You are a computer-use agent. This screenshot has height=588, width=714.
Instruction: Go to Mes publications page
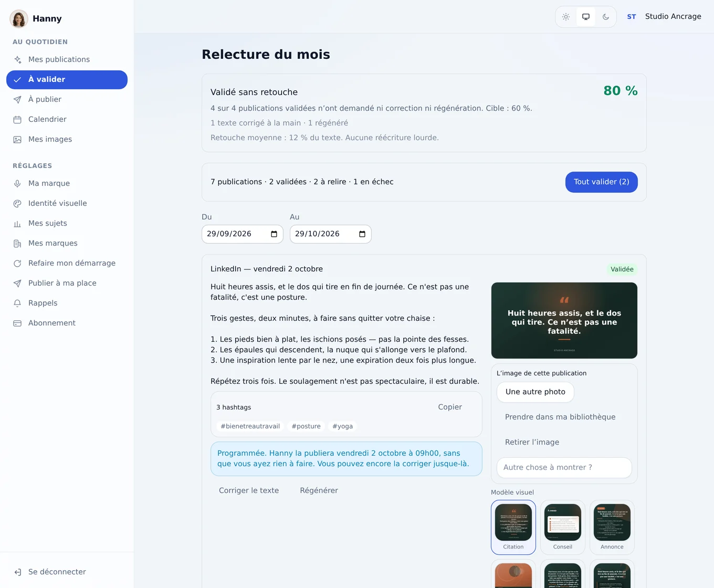67,59
